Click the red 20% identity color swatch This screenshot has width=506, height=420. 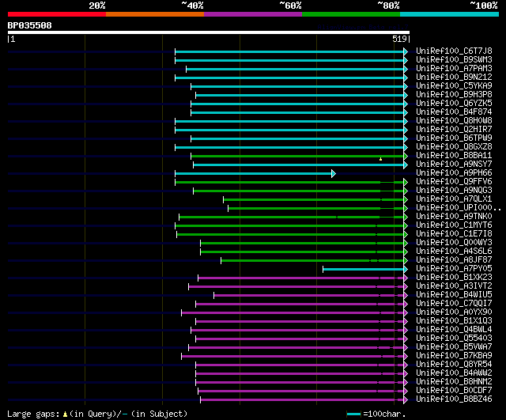(x=57, y=14)
